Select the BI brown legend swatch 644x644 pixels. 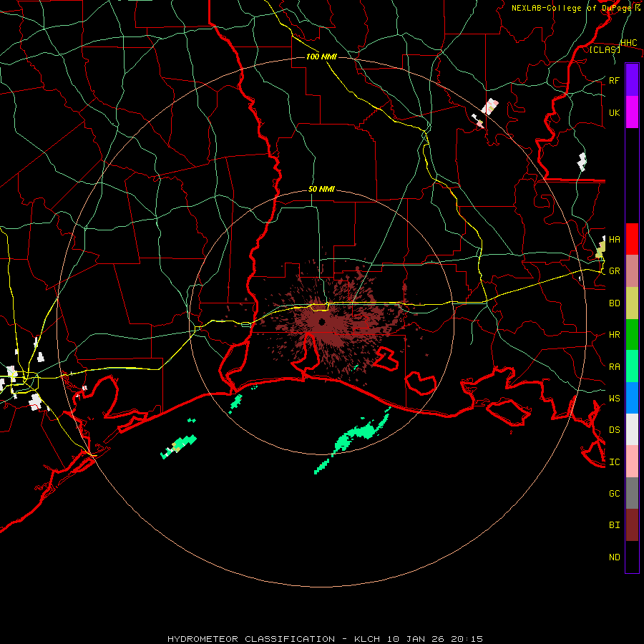[632, 525]
